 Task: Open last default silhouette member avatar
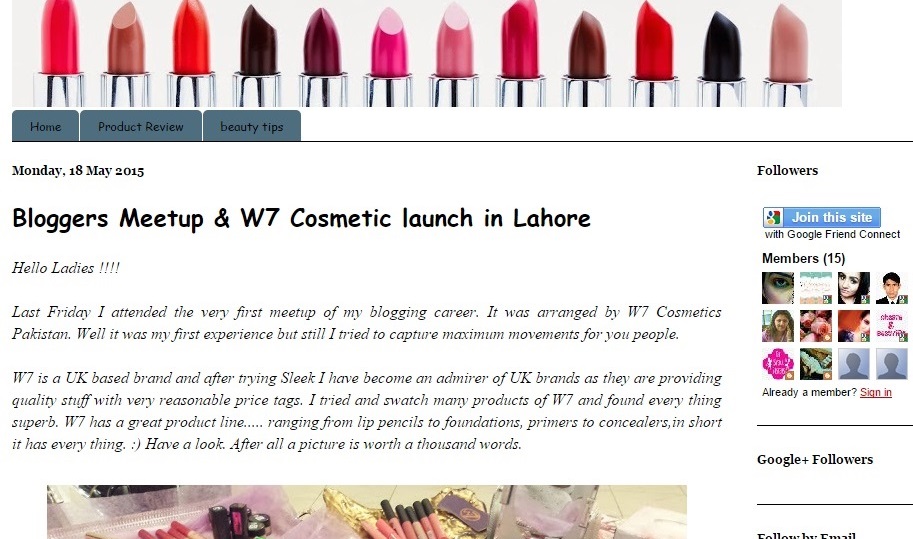tap(891, 363)
